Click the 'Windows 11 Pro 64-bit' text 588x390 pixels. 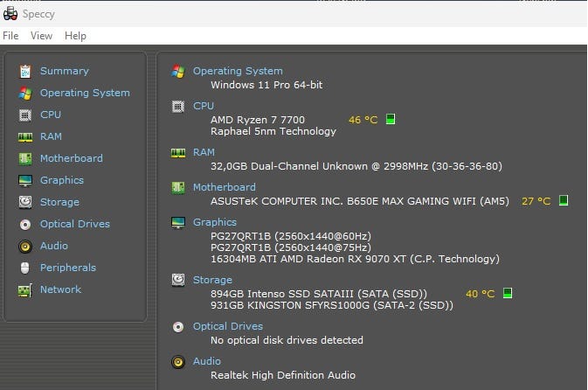tap(266, 85)
